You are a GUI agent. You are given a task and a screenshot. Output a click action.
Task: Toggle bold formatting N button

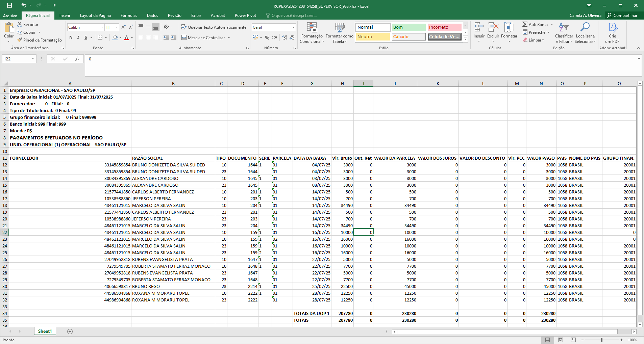71,37
